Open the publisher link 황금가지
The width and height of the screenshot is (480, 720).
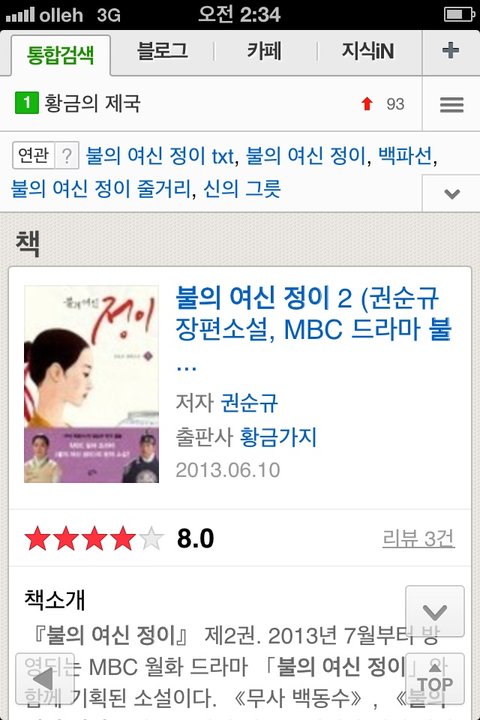click(278, 437)
